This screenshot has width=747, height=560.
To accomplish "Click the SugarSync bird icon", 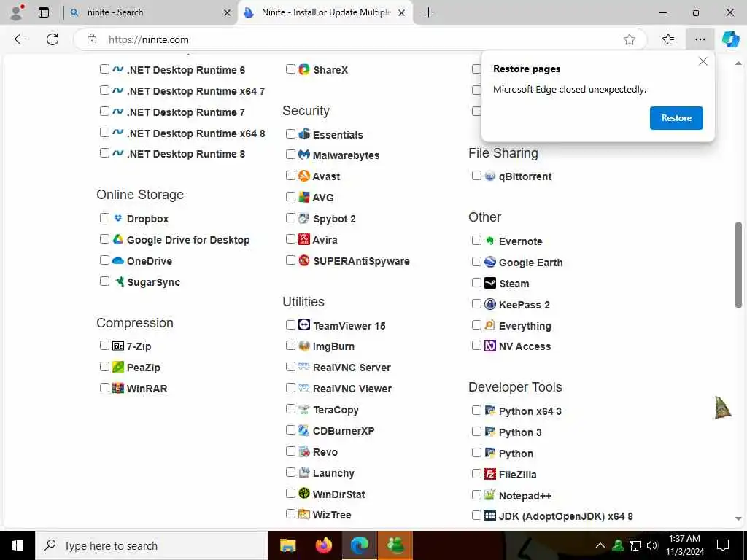I will point(119,281).
